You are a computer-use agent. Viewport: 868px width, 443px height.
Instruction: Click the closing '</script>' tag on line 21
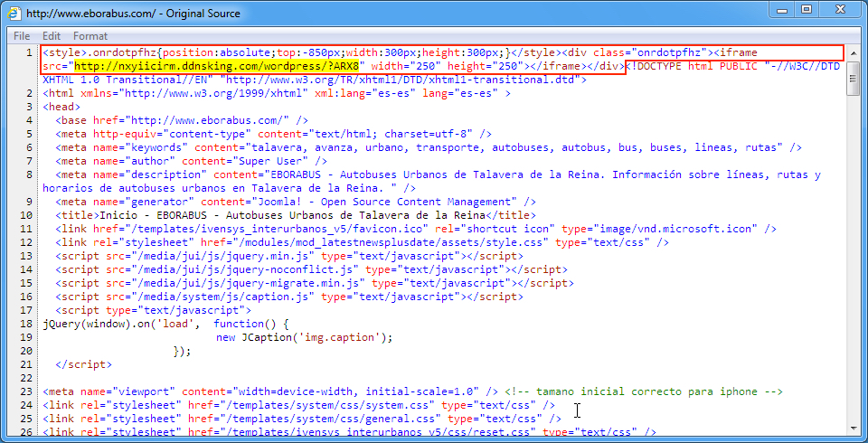point(83,364)
